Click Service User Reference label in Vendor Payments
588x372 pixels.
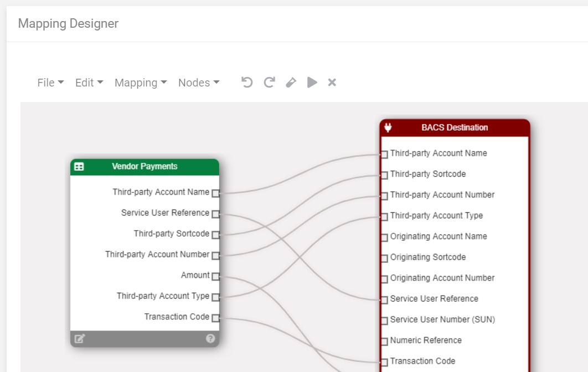pyautogui.click(x=165, y=213)
